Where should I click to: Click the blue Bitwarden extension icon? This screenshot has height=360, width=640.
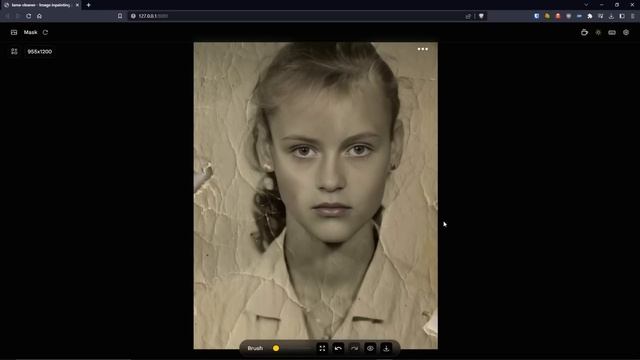536,16
